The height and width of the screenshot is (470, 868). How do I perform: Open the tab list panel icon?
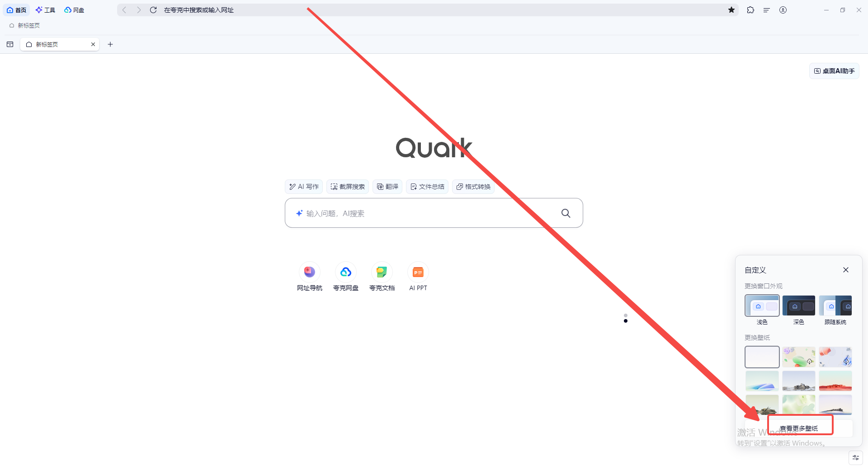(10, 44)
